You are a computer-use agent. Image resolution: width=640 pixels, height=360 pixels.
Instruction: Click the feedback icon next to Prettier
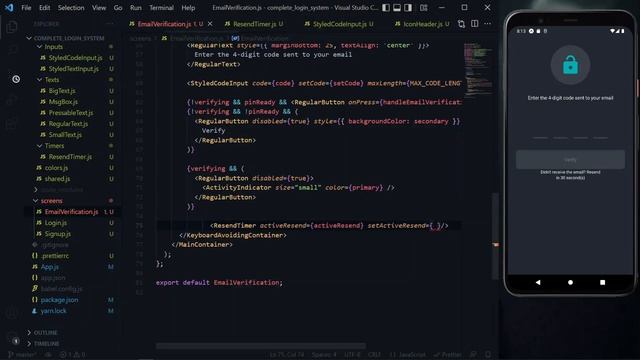click(473, 355)
